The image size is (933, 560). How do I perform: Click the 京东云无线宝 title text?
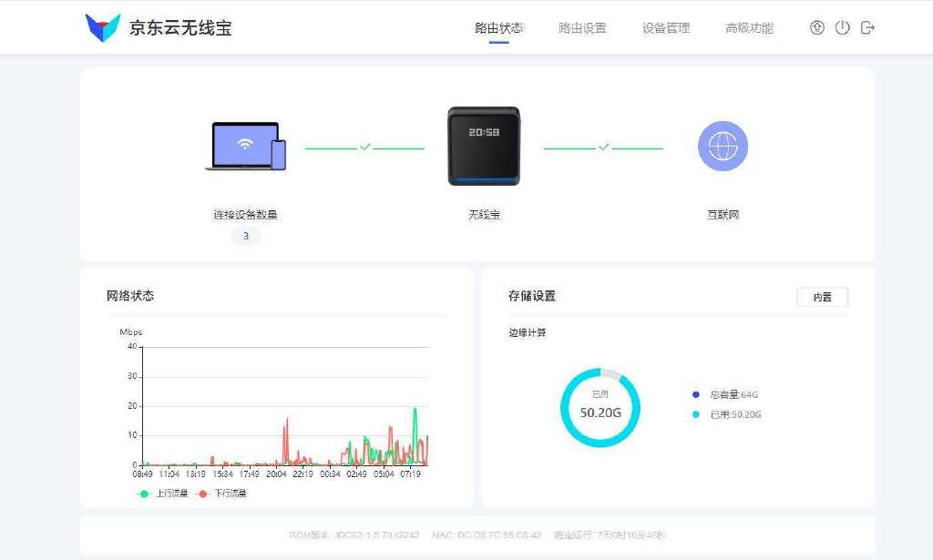(x=180, y=28)
